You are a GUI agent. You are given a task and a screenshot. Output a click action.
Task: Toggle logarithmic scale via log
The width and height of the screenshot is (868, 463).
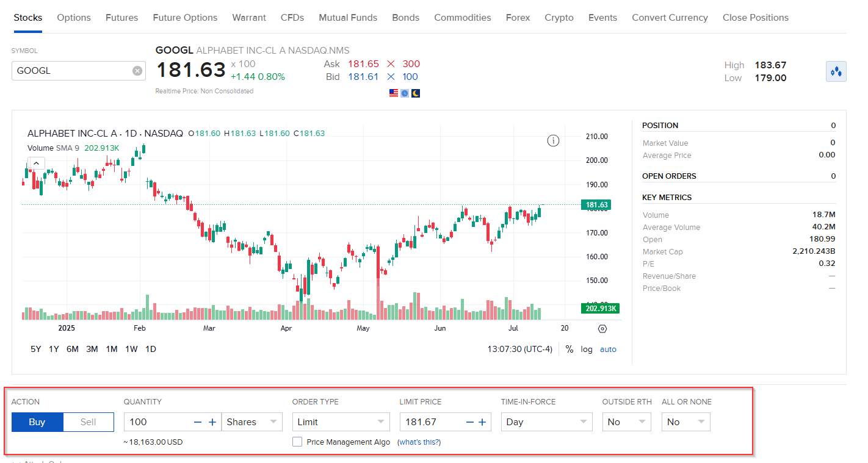pos(586,349)
